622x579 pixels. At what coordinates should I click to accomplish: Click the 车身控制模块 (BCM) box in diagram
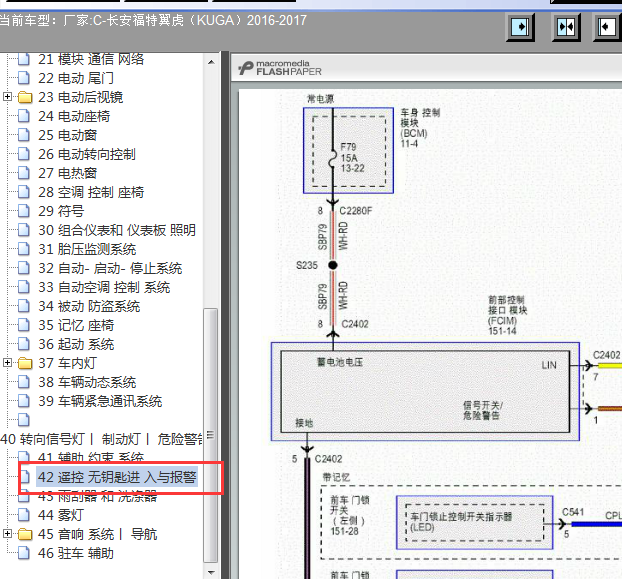tap(348, 150)
